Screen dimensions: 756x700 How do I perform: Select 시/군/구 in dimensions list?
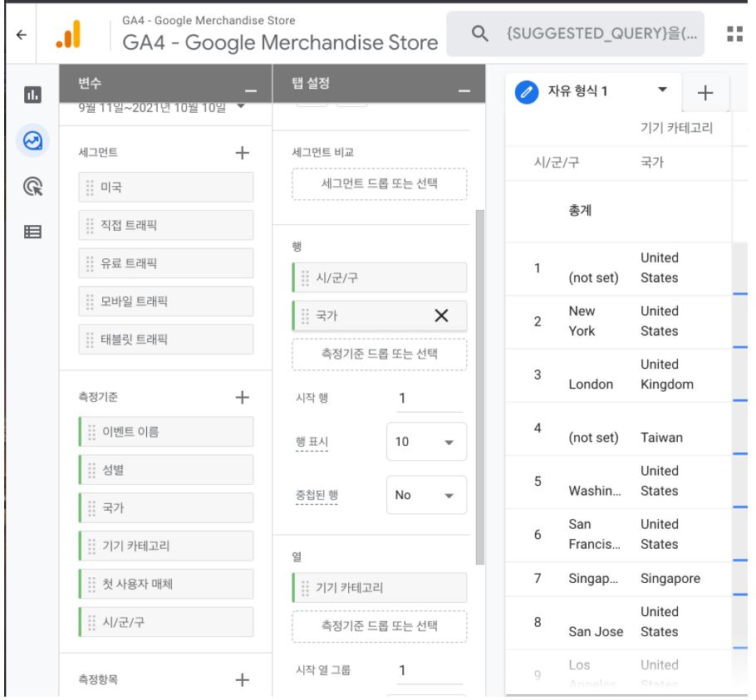point(166,623)
